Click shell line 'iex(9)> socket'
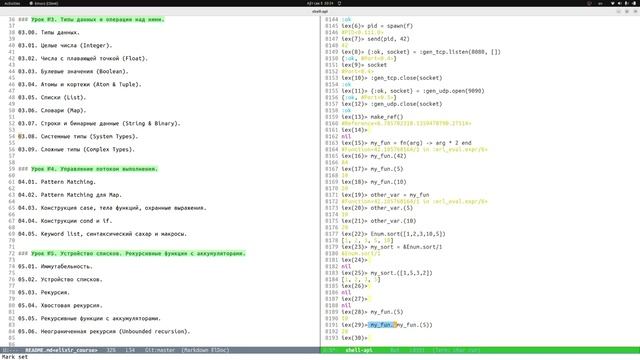Image resolution: width=640 pixels, height=360 pixels. [x=364, y=65]
